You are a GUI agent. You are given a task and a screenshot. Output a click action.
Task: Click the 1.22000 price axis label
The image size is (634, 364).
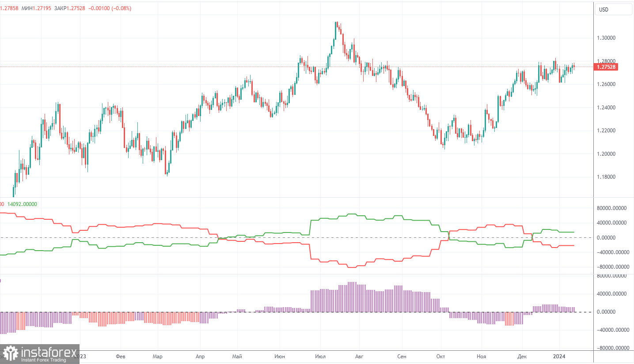(x=606, y=131)
